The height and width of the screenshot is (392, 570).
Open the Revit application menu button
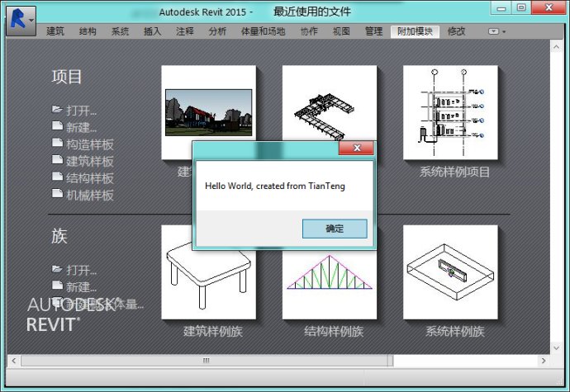[21, 21]
